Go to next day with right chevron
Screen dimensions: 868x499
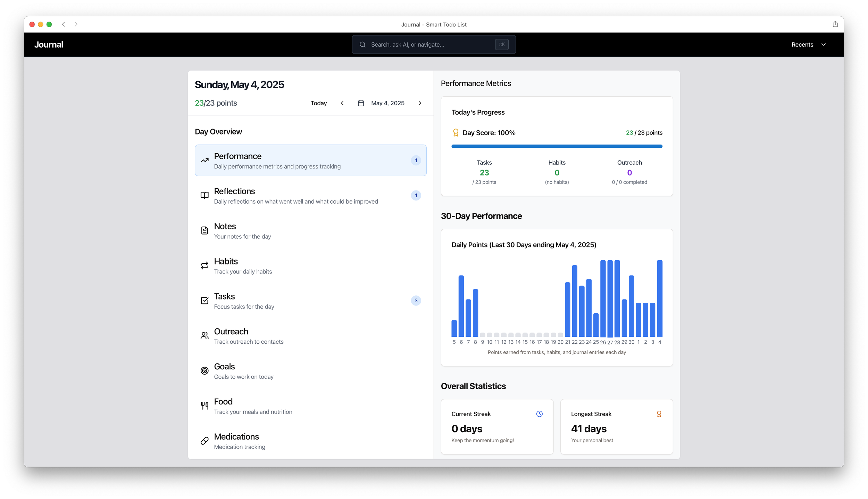[419, 103]
